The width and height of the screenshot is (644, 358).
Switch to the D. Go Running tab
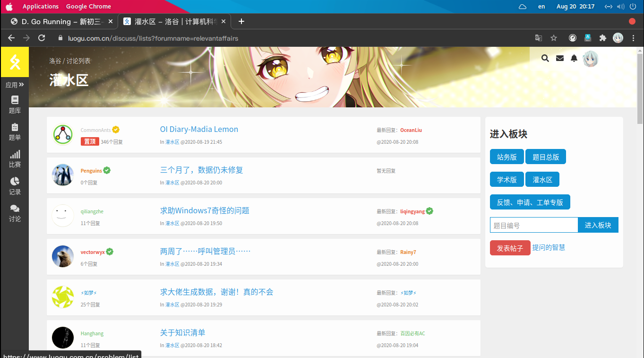(x=62, y=21)
